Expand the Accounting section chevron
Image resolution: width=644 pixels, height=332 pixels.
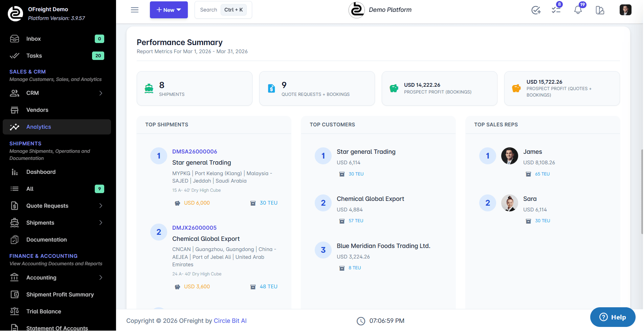[101, 277]
